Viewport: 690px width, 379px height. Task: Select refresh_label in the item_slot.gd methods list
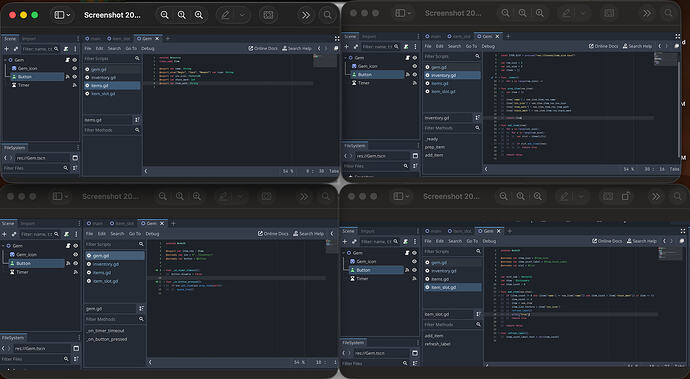437,344
